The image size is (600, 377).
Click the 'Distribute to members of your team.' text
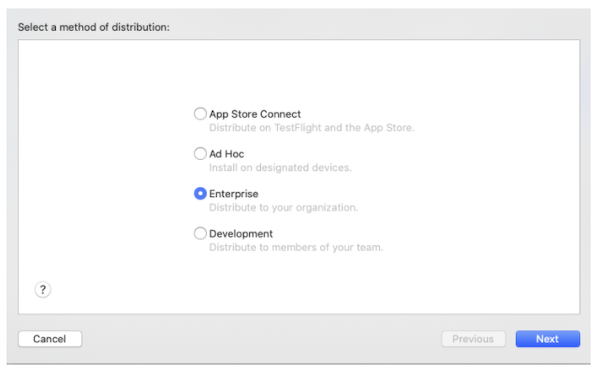click(x=296, y=247)
